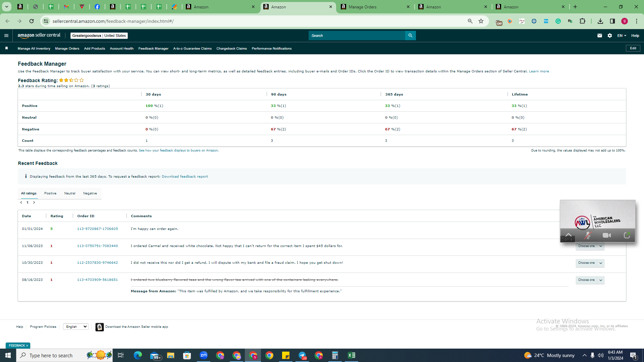Click the Download feedback report link
Viewport: 644px width, 362px height.
pyautogui.click(x=185, y=177)
